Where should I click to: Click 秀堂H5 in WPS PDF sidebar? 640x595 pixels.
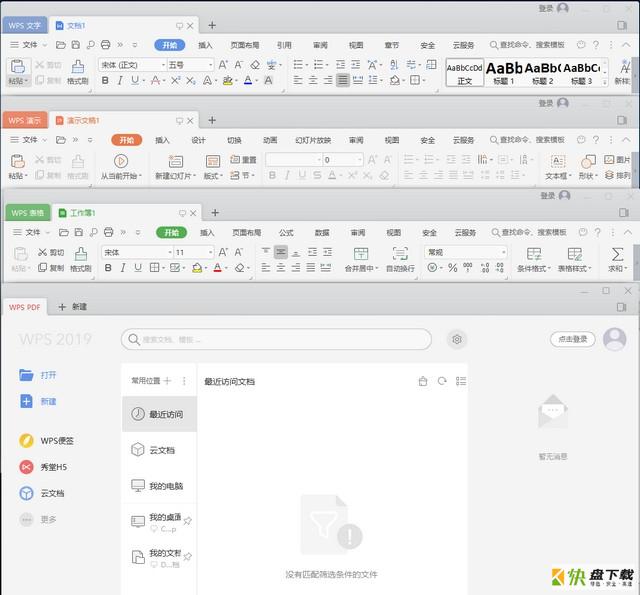(43, 467)
